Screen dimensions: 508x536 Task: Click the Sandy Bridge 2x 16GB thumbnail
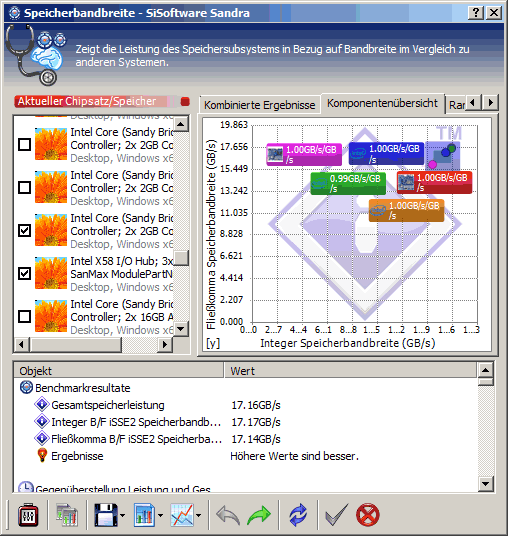51,316
